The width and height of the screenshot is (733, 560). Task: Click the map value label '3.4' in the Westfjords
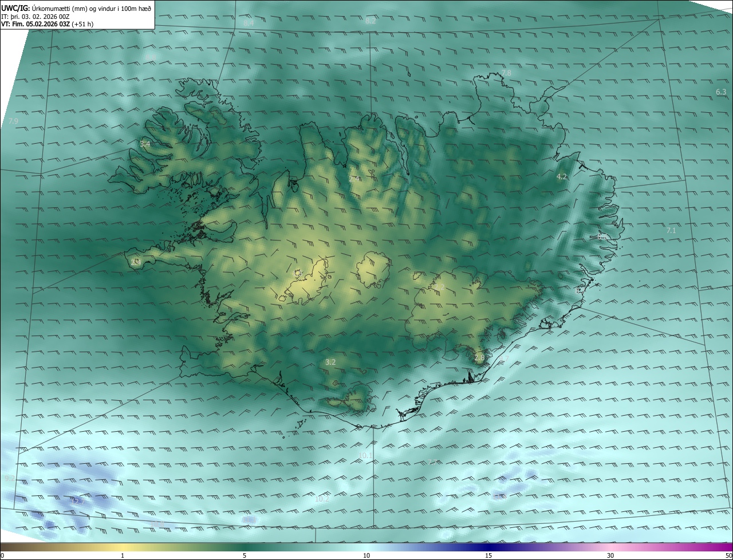(145, 144)
